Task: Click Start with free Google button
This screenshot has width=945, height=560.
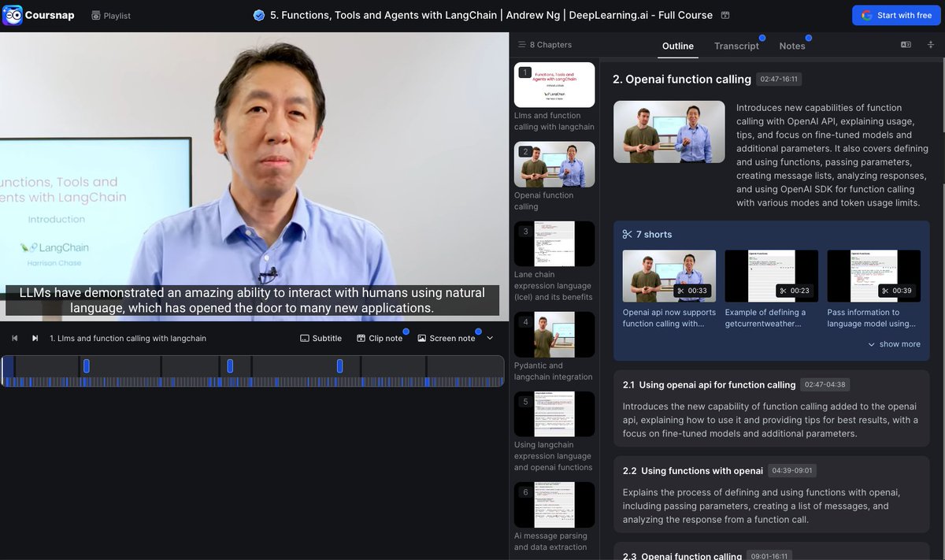Action: pyautogui.click(x=896, y=16)
